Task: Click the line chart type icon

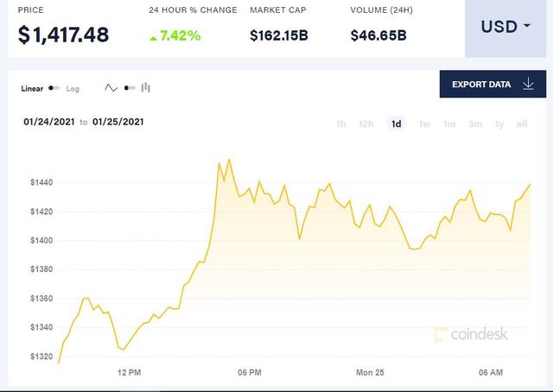Action: click(x=111, y=87)
